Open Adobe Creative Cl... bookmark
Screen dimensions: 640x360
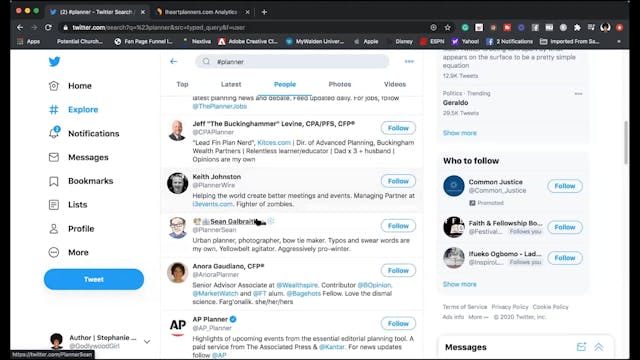pyautogui.click(x=248, y=41)
